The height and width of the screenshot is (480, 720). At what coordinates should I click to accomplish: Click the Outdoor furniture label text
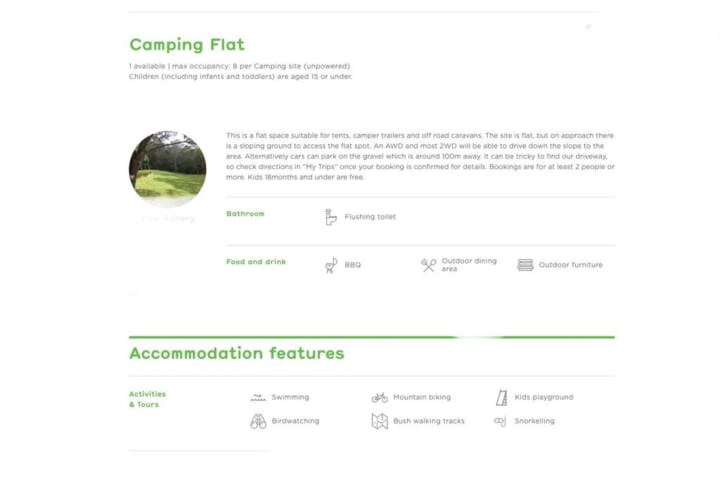[570, 265]
